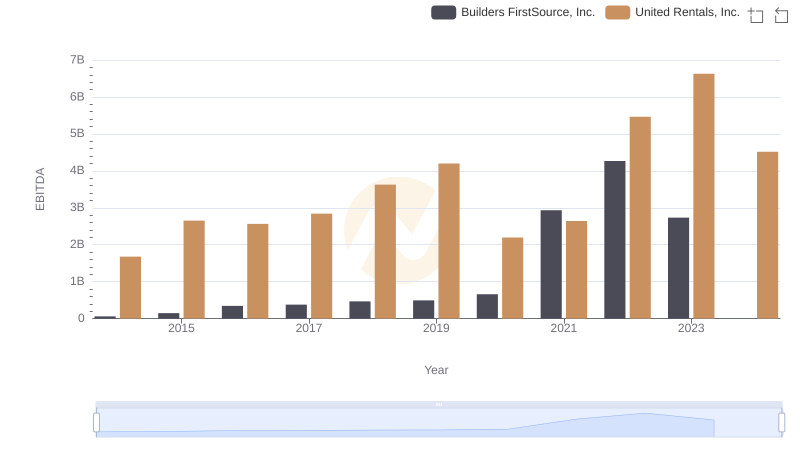Grab the right data zoom slider handle
The width and height of the screenshot is (800, 461).
coord(781,423)
